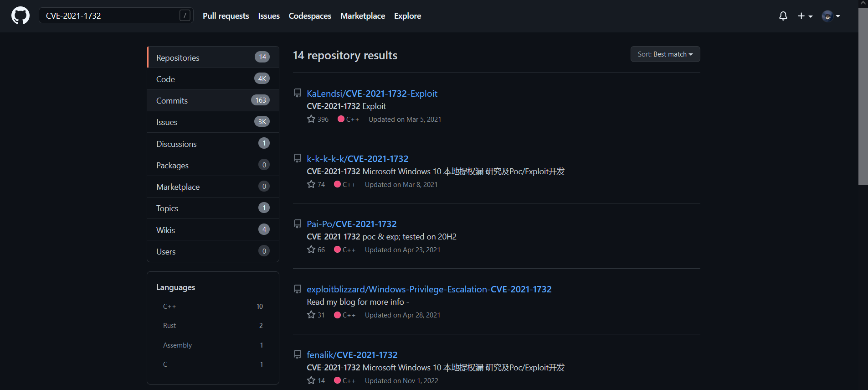Click 'Read my blog for more info -' description
Viewport: 868px width, 390px height.
pos(358,302)
